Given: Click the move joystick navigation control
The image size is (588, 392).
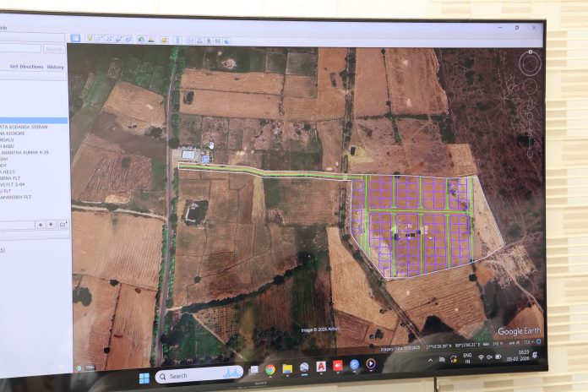Looking at the screenshot, I should [530, 87].
